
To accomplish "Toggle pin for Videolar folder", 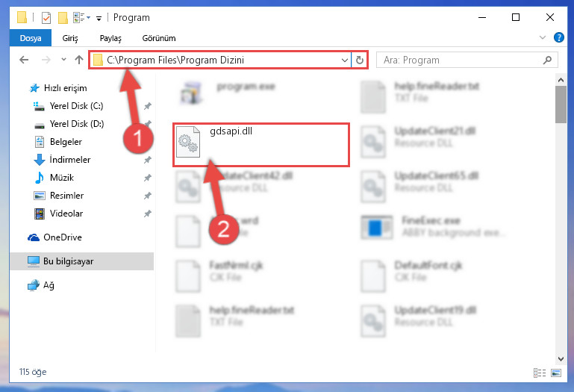I will (x=148, y=214).
